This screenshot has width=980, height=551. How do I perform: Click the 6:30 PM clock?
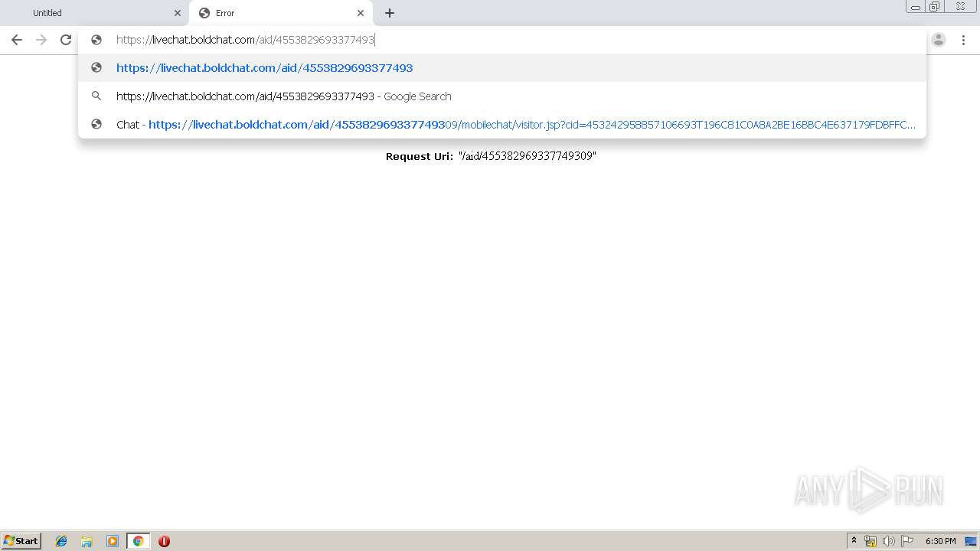pos(940,541)
